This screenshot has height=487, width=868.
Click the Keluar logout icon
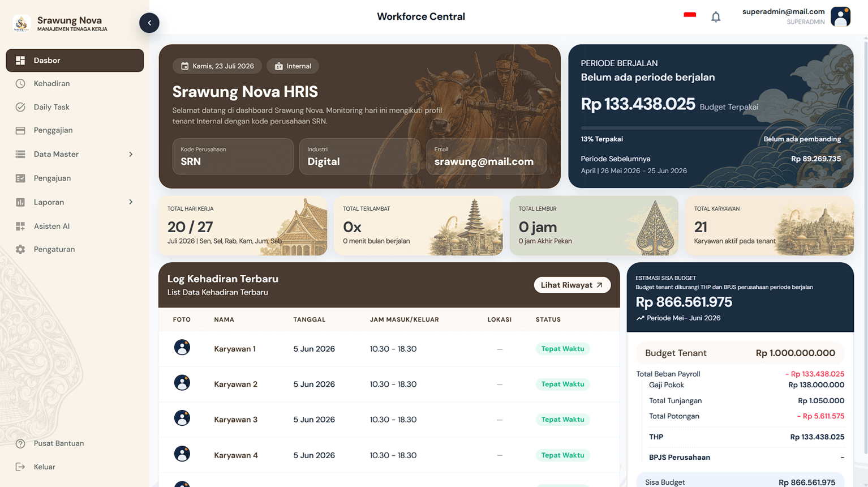click(x=20, y=467)
